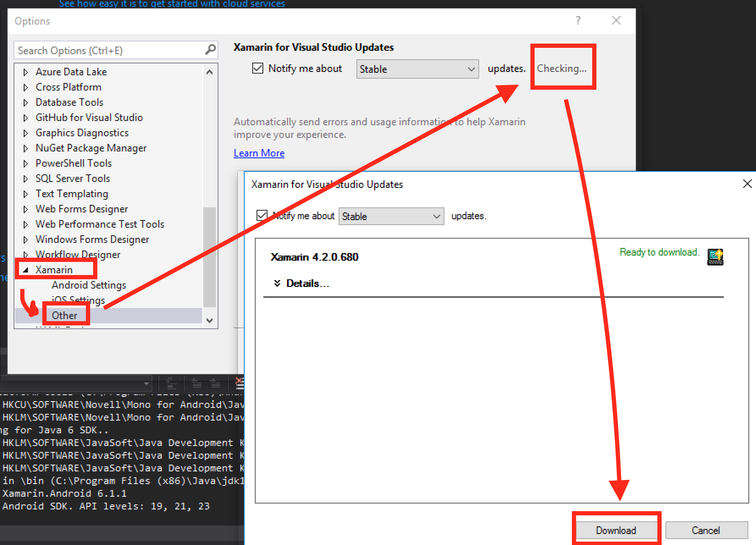The height and width of the screenshot is (545, 756).
Task: Click the tree scrollbar up arrow
Action: (x=210, y=72)
